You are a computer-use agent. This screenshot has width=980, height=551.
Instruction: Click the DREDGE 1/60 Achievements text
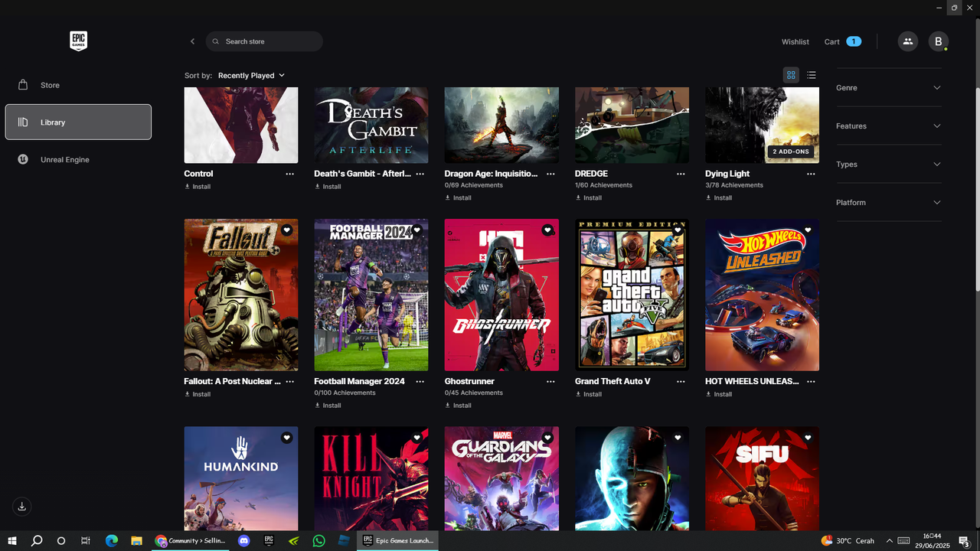coord(603,185)
